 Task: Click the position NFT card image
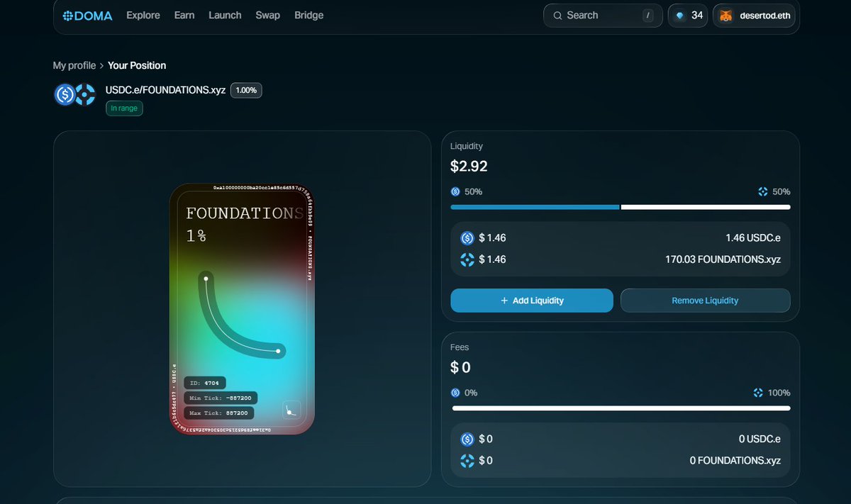tap(242, 309)
